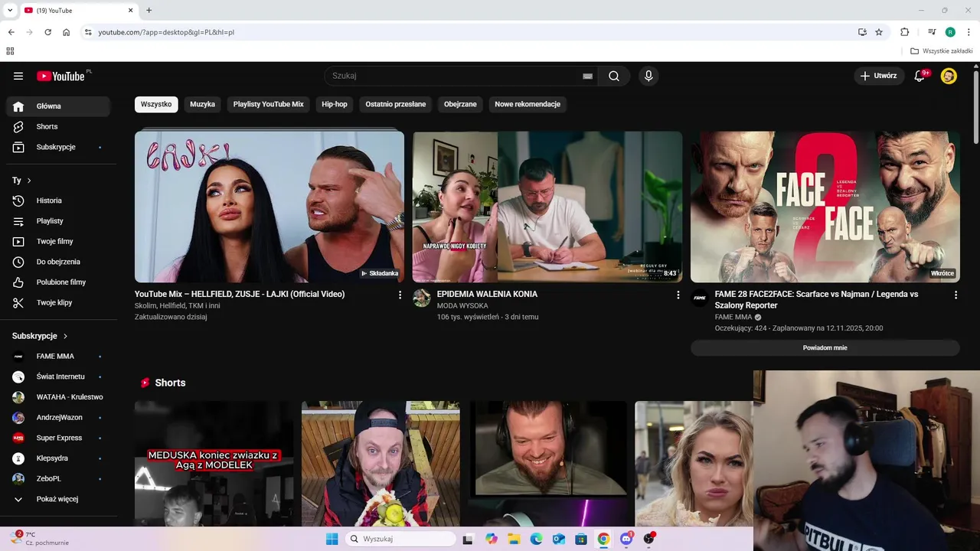
Task: Open Do obejrzenia in the sidebar
Action: (58, 262)
